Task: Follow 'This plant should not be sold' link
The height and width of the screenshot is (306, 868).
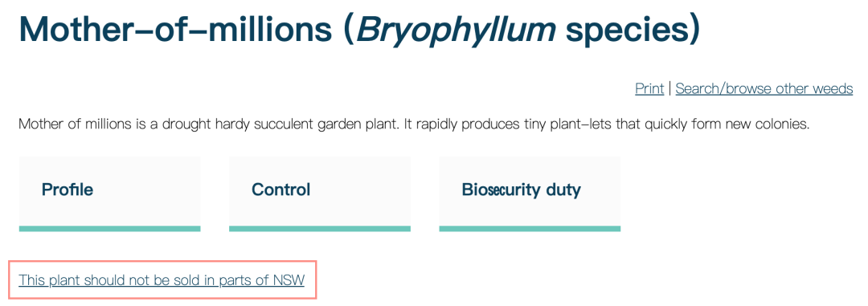Action: [162, 280]
